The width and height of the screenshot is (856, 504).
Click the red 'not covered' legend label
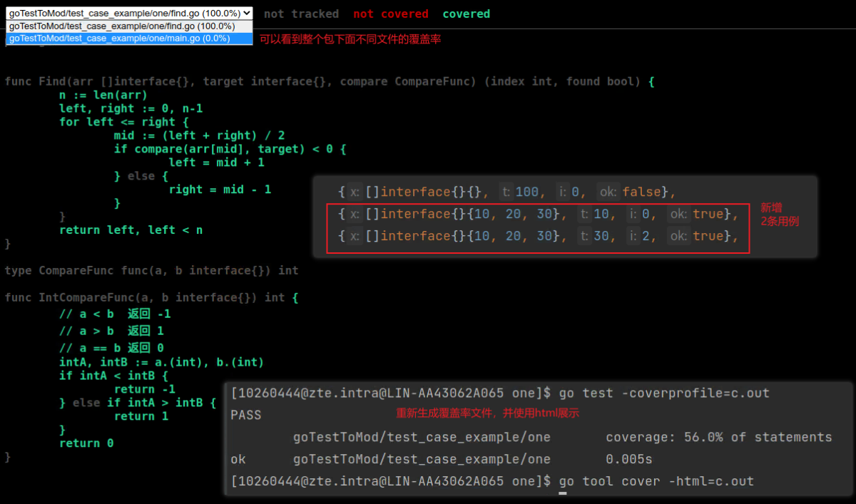coord(390,14)
